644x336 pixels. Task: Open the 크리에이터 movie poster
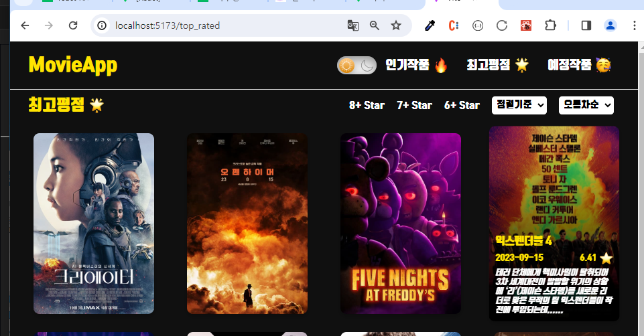coord(94,223)
